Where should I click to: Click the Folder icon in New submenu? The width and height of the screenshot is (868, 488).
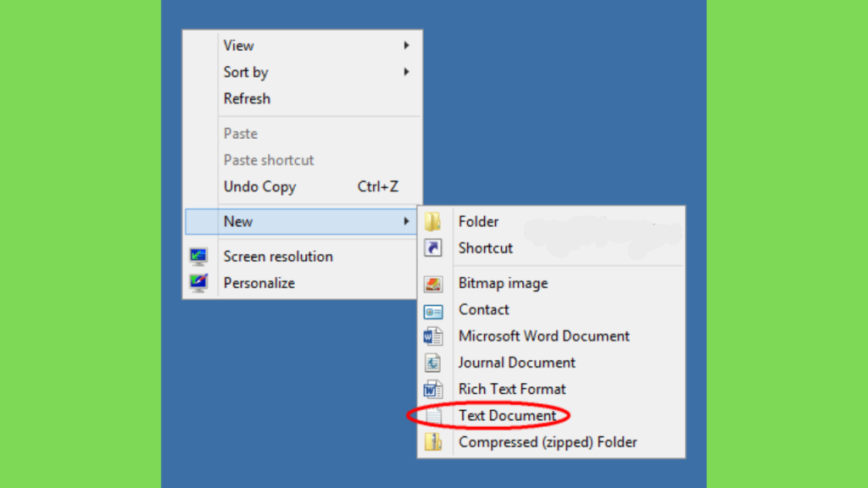(x=433, y=221)
